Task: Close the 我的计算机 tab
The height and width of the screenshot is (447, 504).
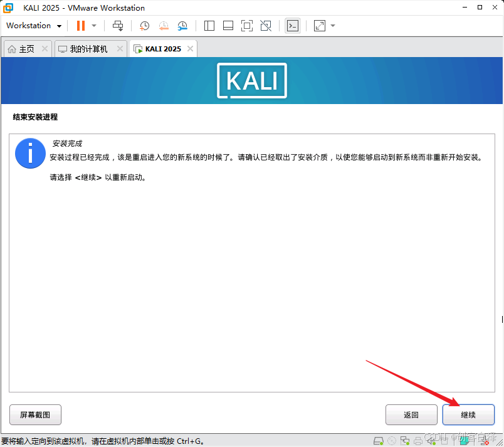Action: click(120, 48)
